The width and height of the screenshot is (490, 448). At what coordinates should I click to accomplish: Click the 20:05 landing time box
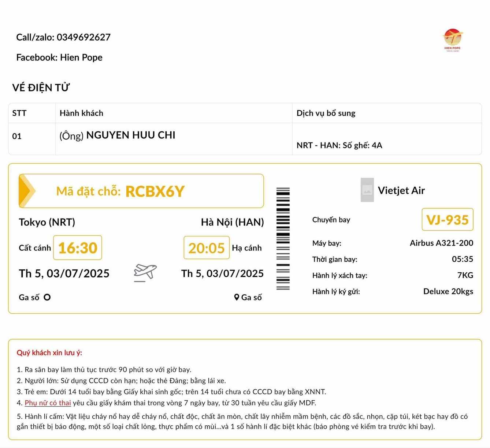pyautogui.click(x=207, y=248)
